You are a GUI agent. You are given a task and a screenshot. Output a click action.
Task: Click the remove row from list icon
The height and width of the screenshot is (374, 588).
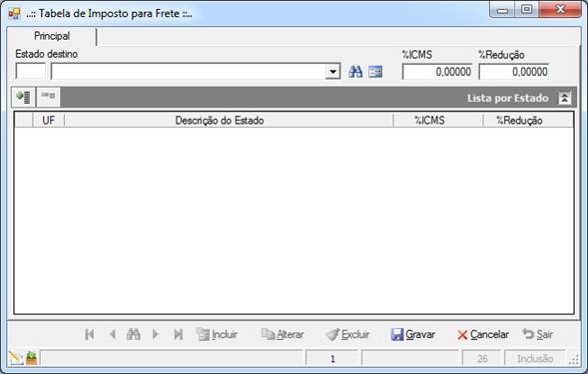[48, 97]
